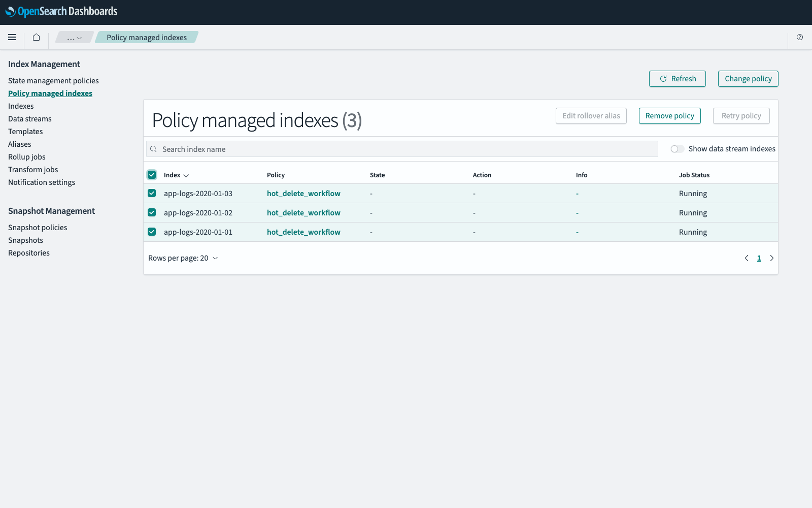Uncheck the app-logs-2020-01-02 row checkbox

point(152,212)
